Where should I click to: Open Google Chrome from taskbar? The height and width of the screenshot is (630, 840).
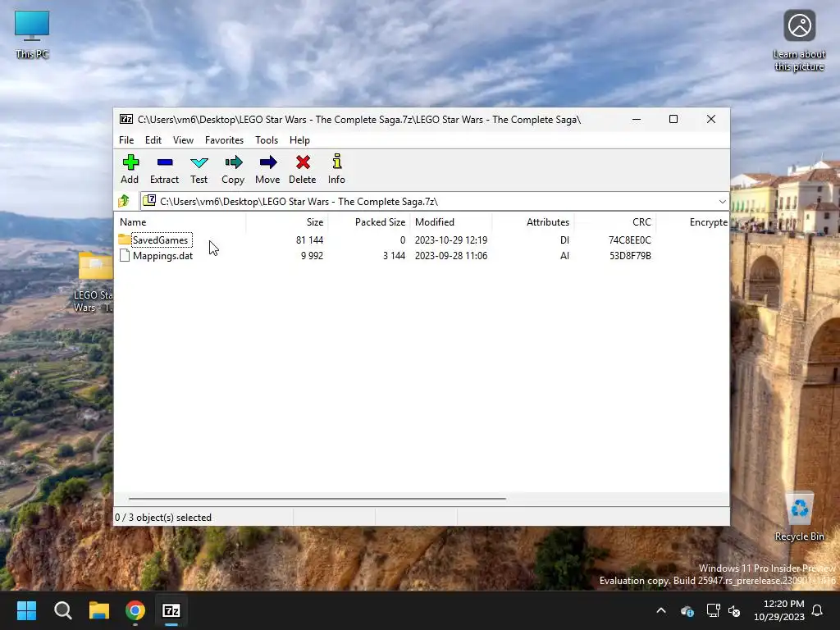pos(135,610)
